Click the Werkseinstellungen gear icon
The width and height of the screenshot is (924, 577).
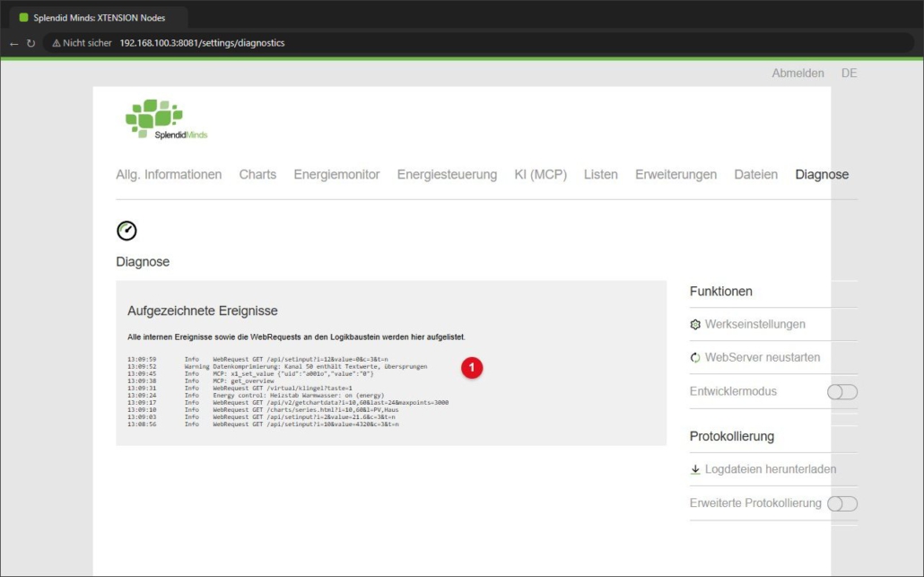695,325
